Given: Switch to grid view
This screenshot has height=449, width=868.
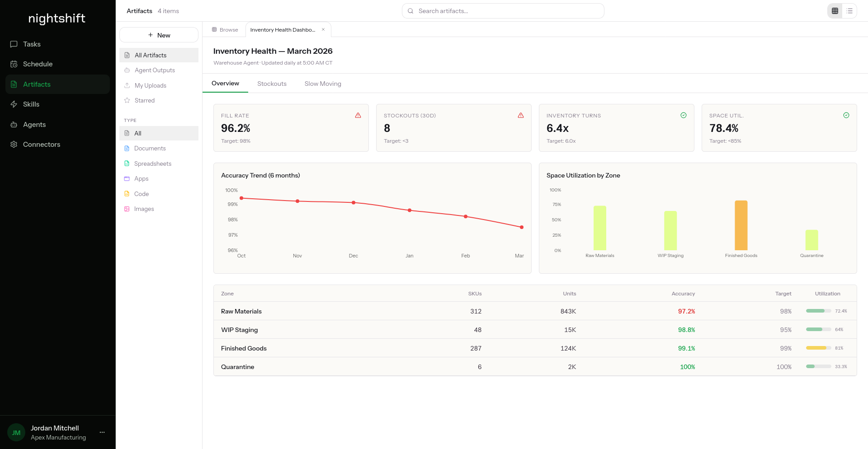Looking at the screenshot, I should tap(835, 11).
